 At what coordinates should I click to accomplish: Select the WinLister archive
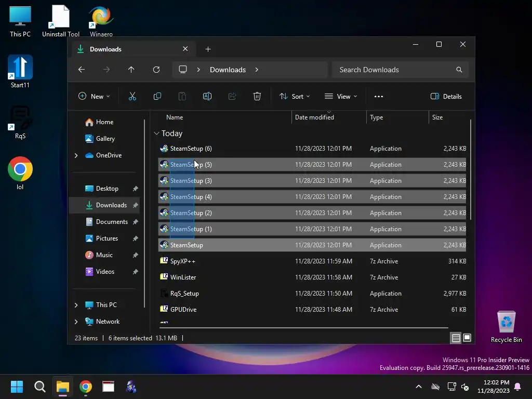coord(312,277)
